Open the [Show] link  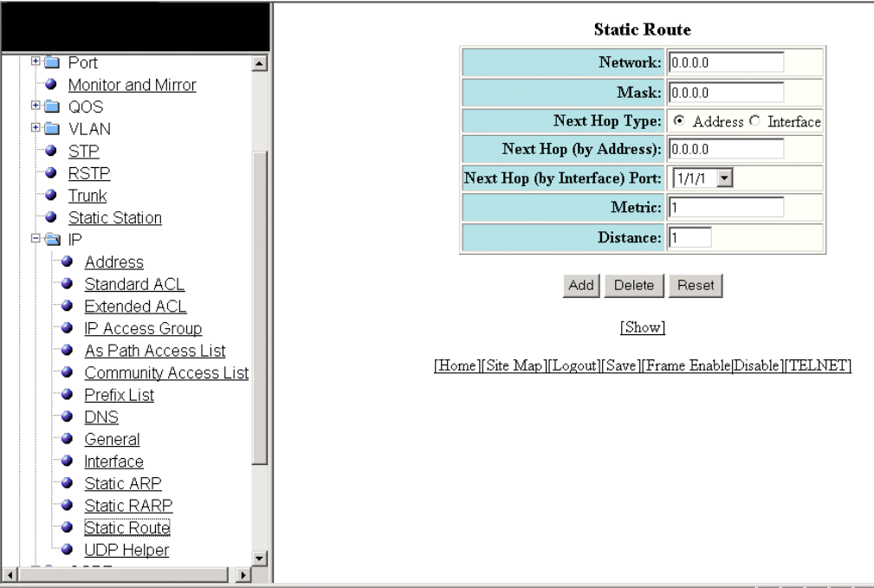[x=643, y=327]
